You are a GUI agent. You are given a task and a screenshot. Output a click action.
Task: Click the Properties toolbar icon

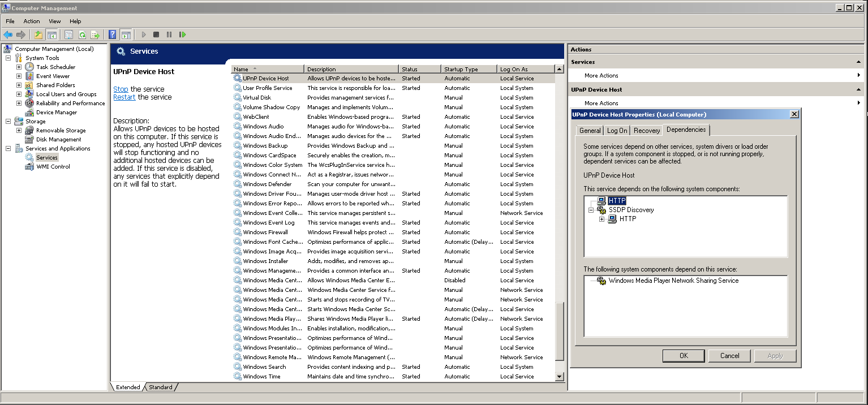point(69,35)
